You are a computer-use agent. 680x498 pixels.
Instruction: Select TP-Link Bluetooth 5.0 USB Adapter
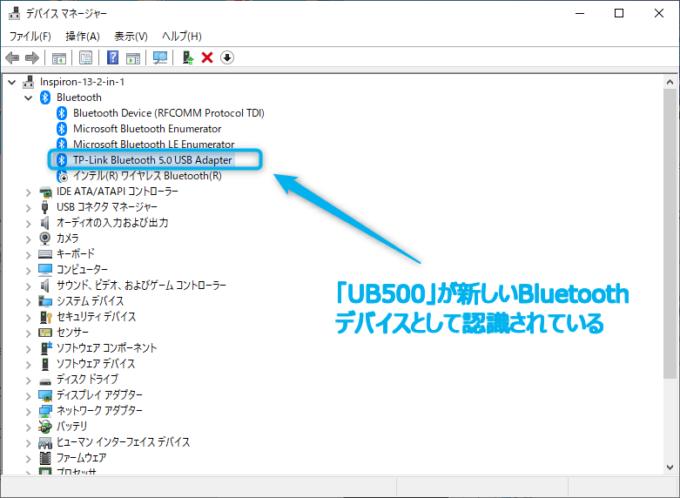coord(153,160)
